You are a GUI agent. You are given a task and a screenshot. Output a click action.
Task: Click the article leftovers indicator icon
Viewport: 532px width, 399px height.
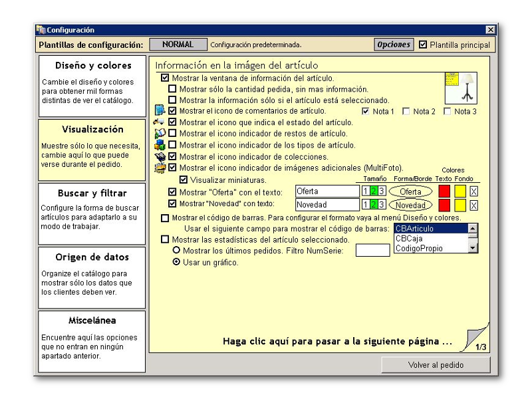click(x=160, y=133)
